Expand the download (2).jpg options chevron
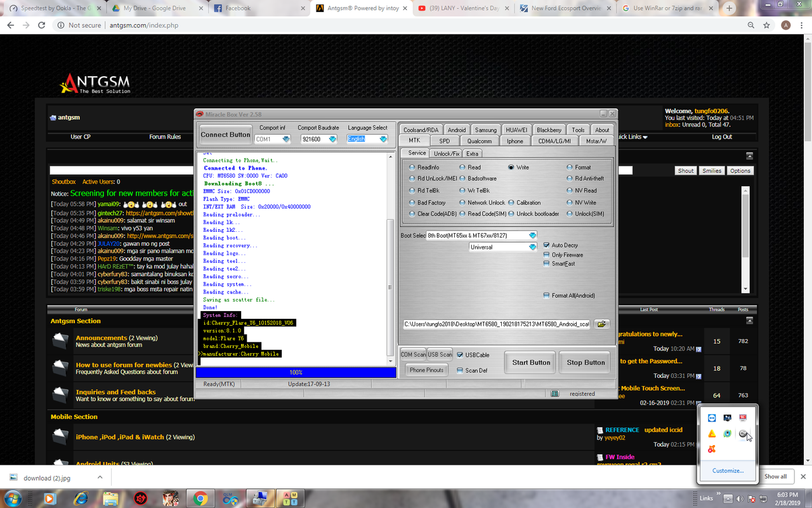812x508 pixels. point(100,478)
